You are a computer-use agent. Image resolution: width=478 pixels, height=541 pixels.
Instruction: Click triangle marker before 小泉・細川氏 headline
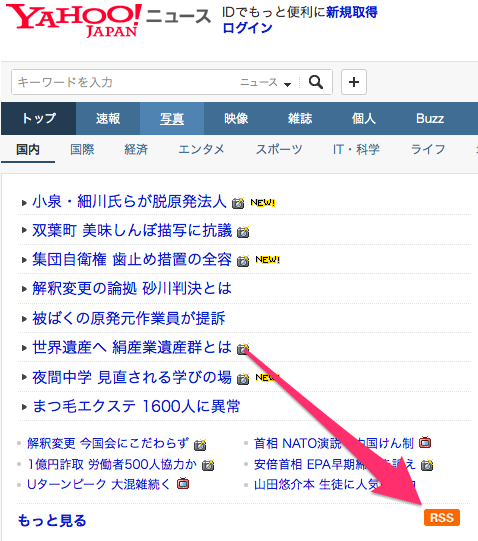point(24,203)
